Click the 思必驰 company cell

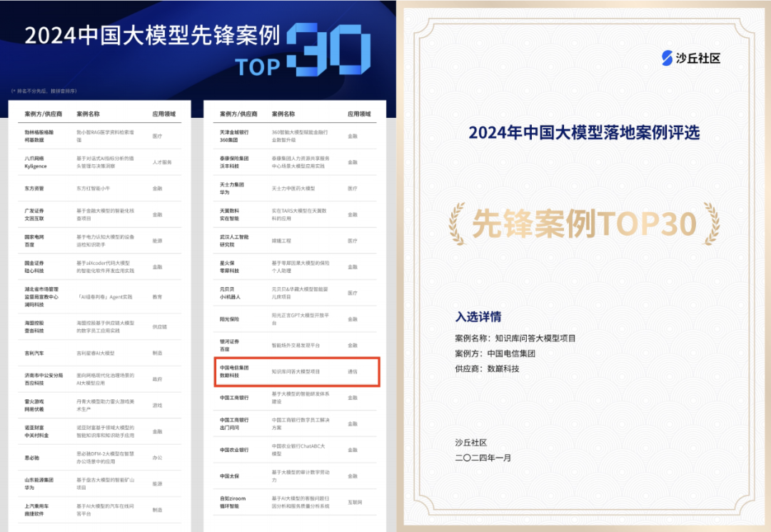(31, 458)
